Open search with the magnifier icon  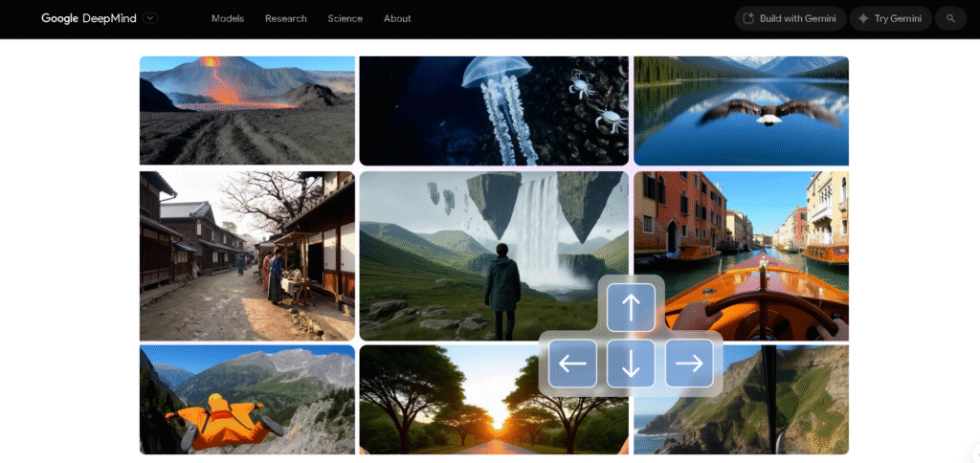click(950, 18)
